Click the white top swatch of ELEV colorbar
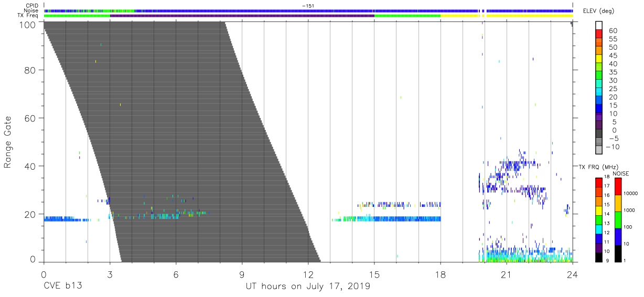 (598, 25)
